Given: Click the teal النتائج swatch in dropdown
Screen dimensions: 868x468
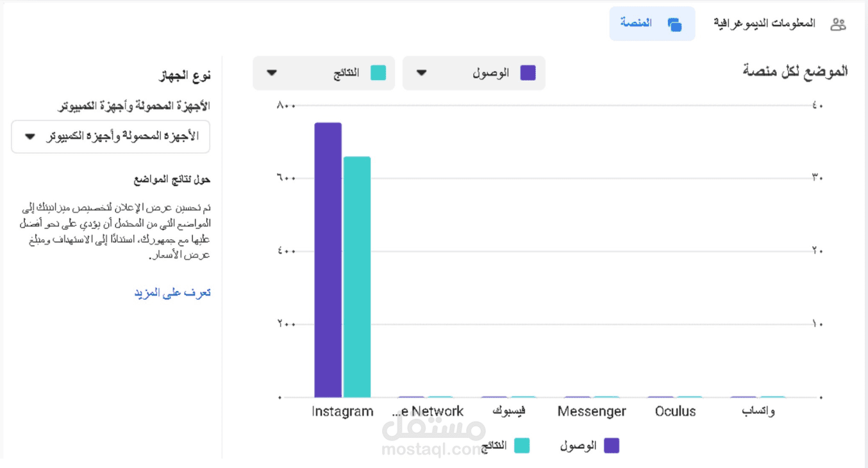Looking at the screenshot, I should click(x=378, y=73).
